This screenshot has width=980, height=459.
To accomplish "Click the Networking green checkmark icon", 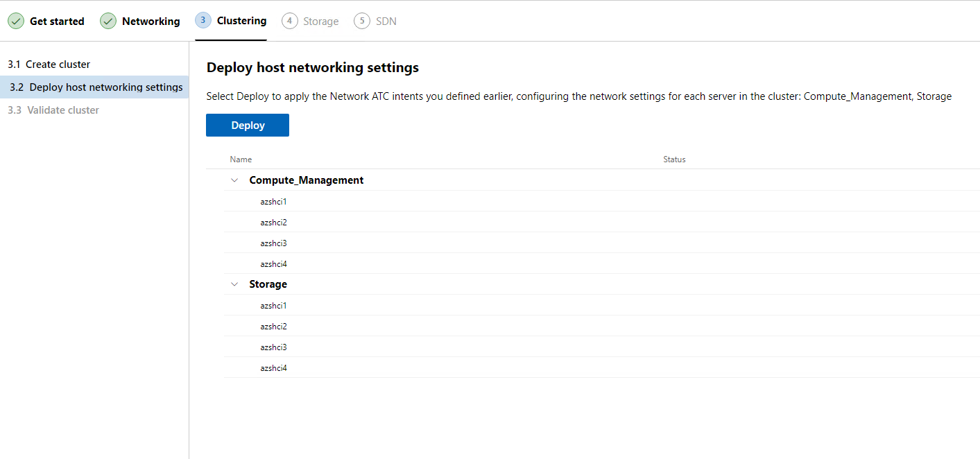I will coord(108,21).
